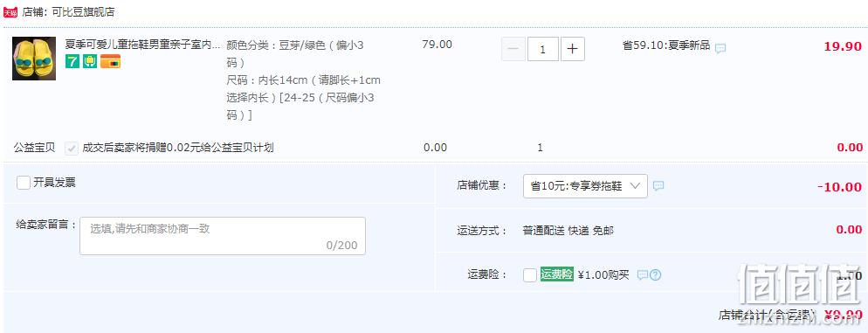
Task: Increase quantity with the plus button
Action: (x=572, y=49)
